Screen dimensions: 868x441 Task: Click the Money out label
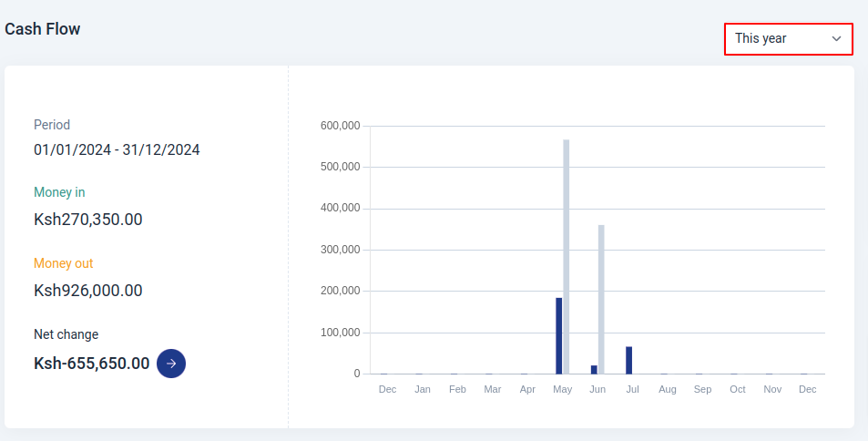(64, 263)
